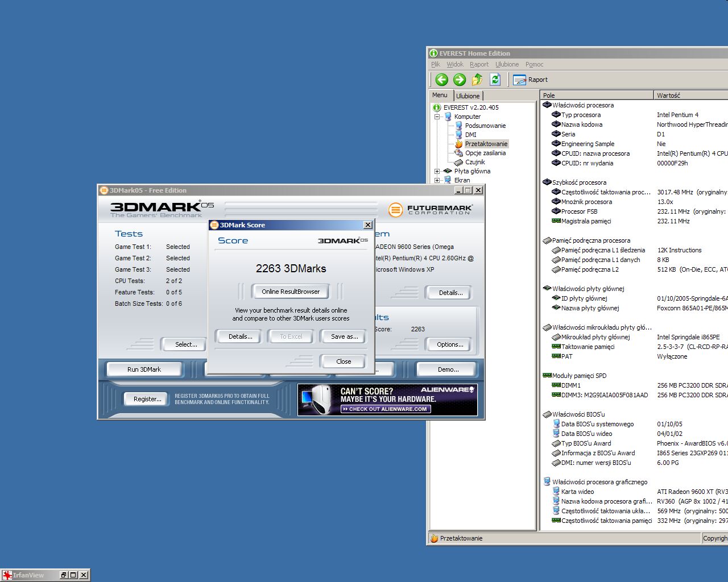Click the Karta wideo row icon
Viewport: 728px width, 582px height.
(556, 492)
